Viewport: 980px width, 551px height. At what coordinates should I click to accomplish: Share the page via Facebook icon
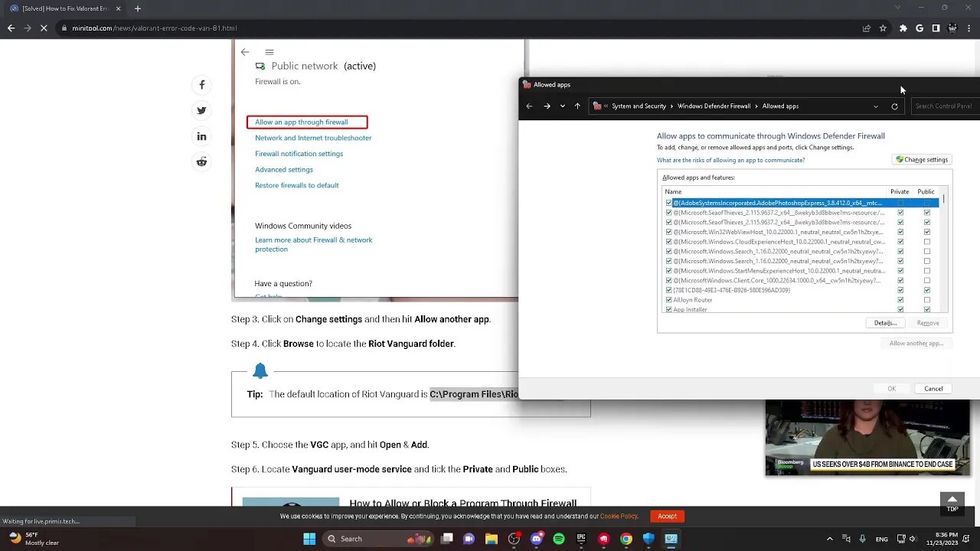[x=202, y=85]
